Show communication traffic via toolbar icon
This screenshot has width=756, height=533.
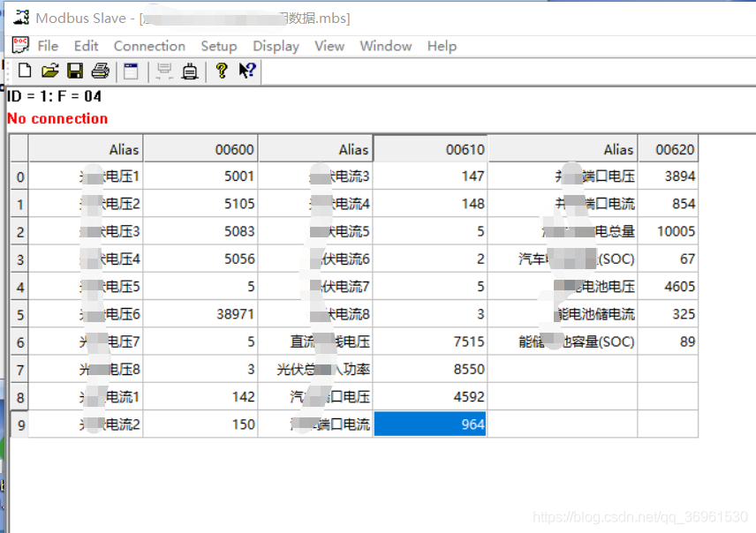click(x=164, y=71)
